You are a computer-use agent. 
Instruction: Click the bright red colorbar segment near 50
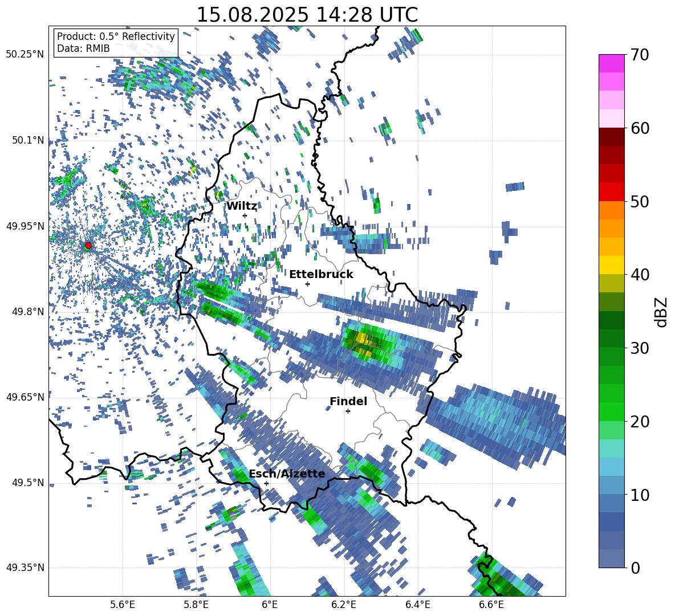(x=611, y=192)
